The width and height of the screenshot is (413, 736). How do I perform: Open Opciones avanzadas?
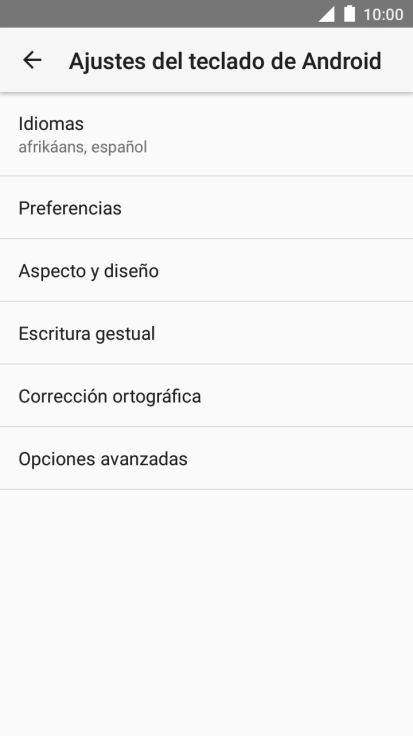[x=206, y=458]
